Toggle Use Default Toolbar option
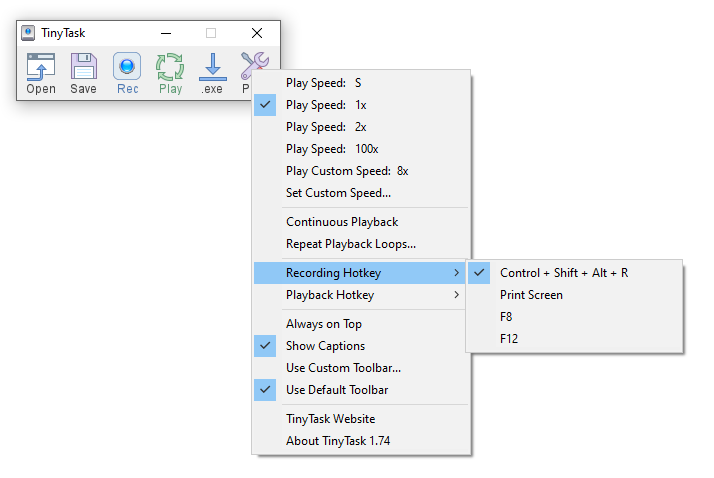The height and width of the screenshot is (478, 714). 362,390
